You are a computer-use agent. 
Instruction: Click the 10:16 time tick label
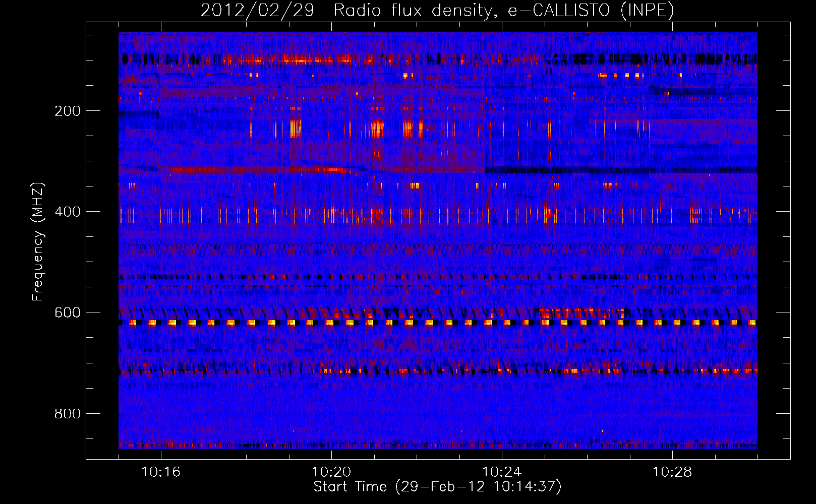pyautogui.click(x=161, y=472)
